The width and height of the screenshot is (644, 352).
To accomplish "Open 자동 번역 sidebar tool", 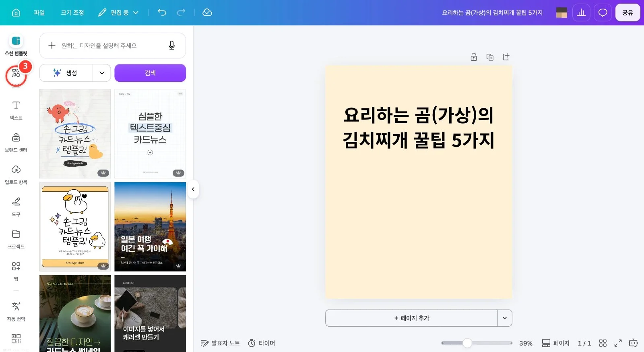I will pyautogui.click(x=16, y=312).
